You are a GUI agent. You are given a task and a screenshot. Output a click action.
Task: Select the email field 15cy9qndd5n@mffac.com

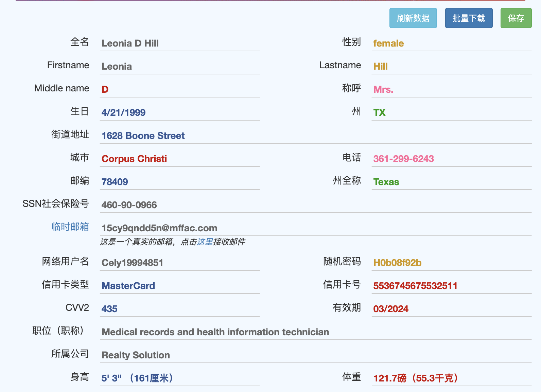[x=316, y=228]
